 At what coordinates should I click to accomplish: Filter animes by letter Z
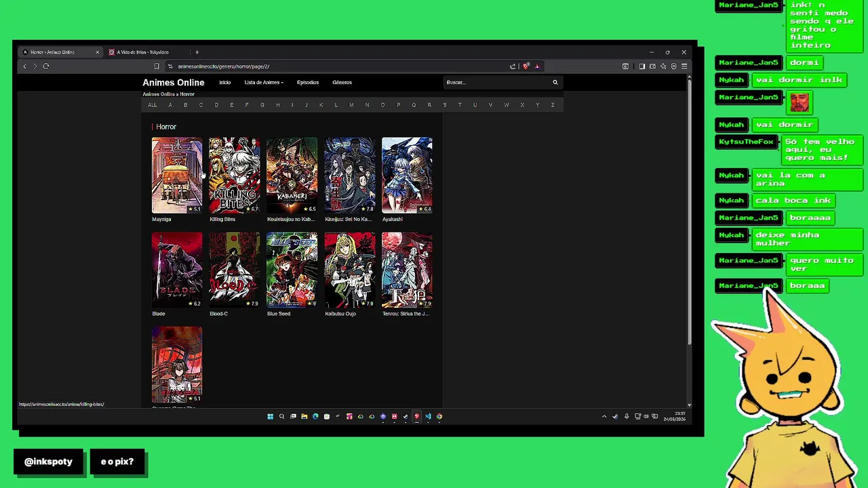pos(553,105)
